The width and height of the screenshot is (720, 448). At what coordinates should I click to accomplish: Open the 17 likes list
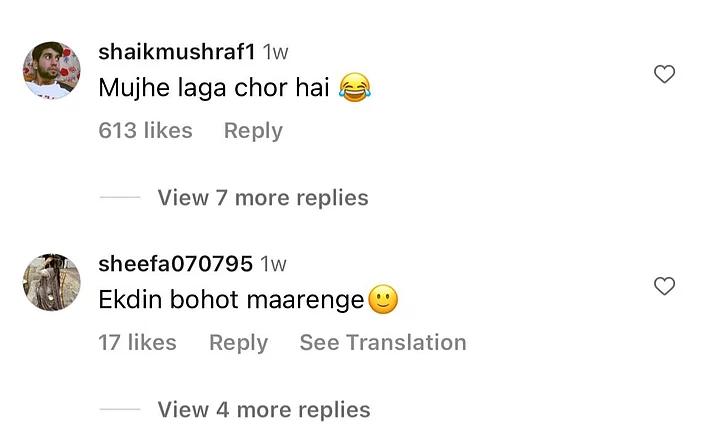click(x=137, y=342)
